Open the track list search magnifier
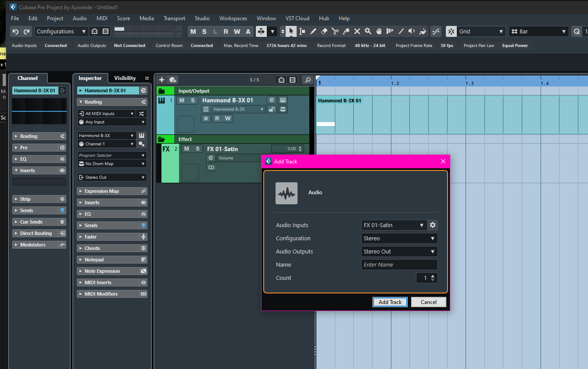The width and height of the screenshot is (588, 369). pos(308,80)
